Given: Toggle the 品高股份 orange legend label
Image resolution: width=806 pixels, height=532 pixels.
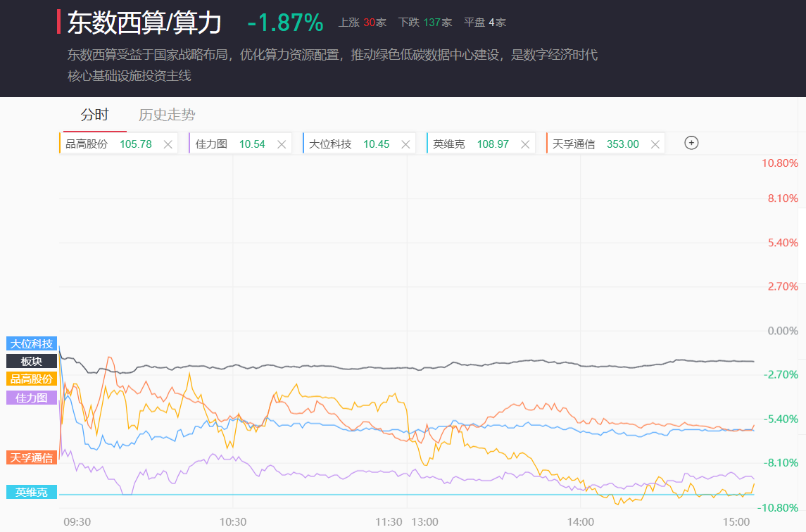Looking at the screenshot, I should point(32,379).
